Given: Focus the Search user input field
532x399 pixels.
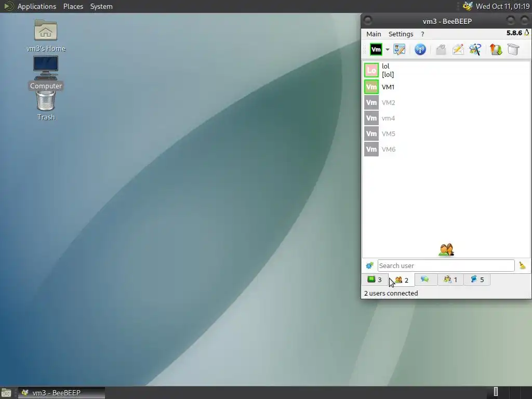Looking at the screenshot, I should pyautogui.click(x=446, y=265).
